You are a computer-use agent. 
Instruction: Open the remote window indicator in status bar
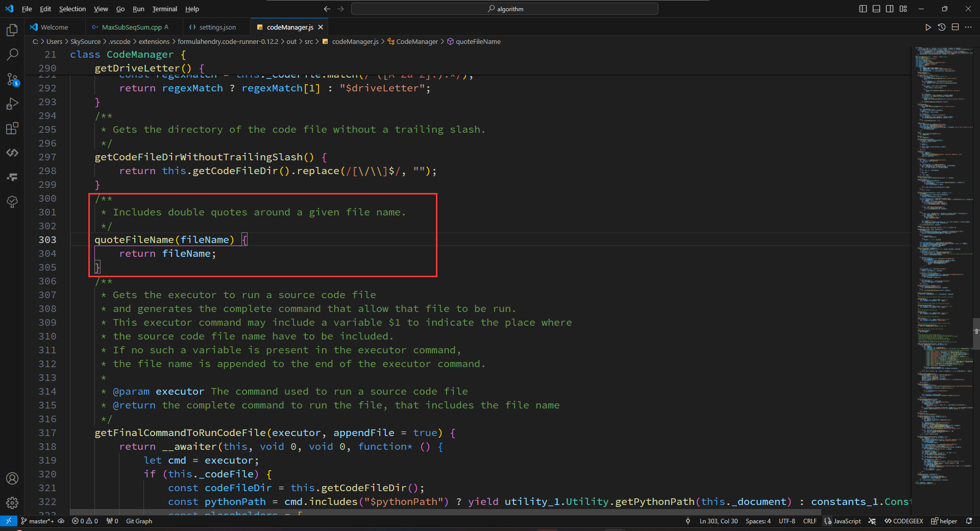tap(9, 521)
